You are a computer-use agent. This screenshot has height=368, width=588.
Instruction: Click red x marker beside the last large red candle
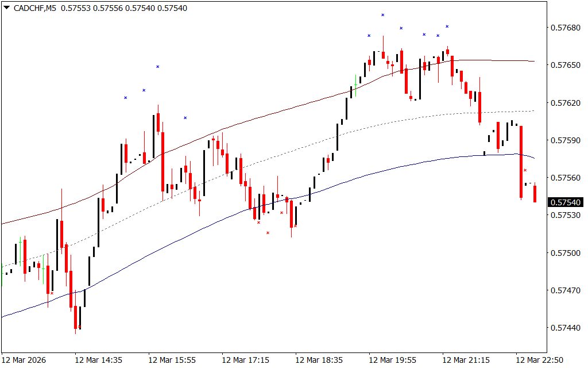pos(525,170)
